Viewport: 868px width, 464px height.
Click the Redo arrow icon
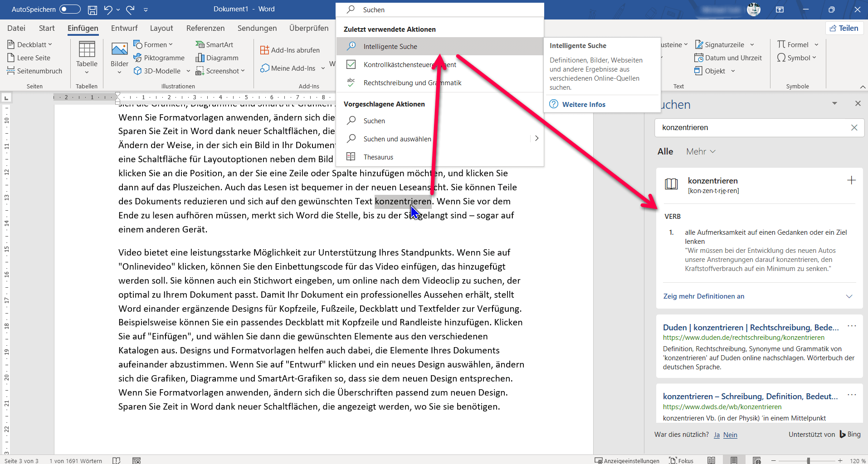pos(131,10)
